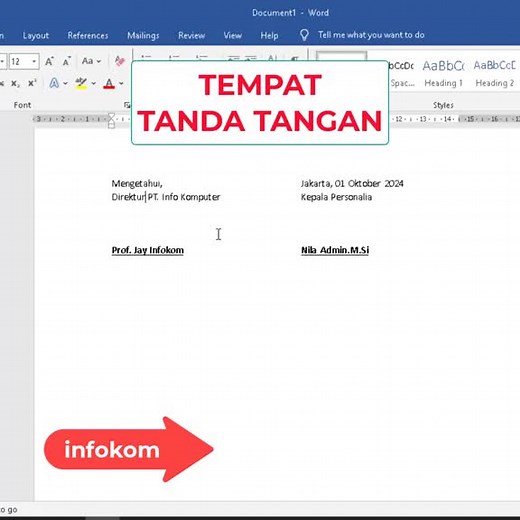Viewport: 520px width, 520px height.
Task: Open the Help tab
Action: click(269, 35)
